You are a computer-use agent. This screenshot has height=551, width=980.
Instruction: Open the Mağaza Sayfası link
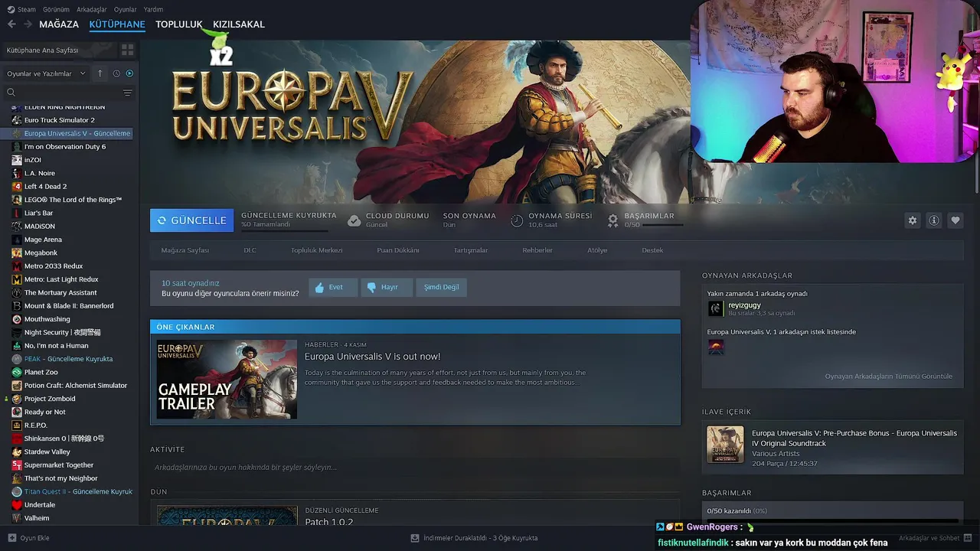(185, 250)
